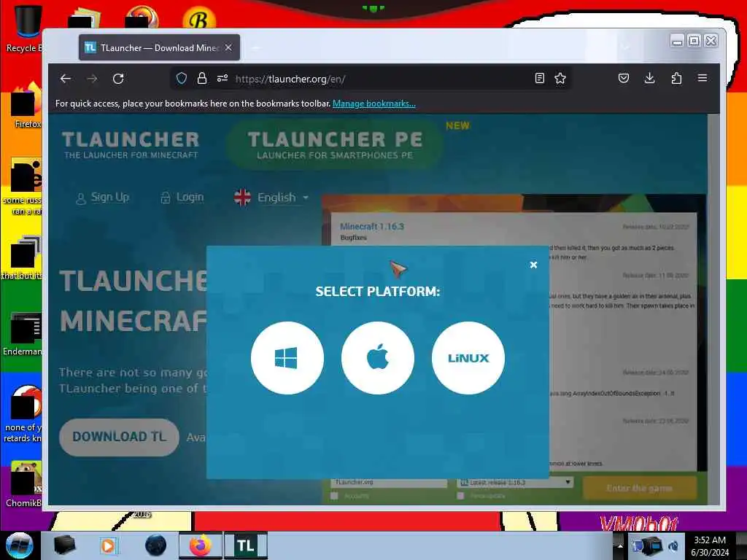Close the TLauncher browser tab
This screenshot has height=560, width=747.
point(228,47)
